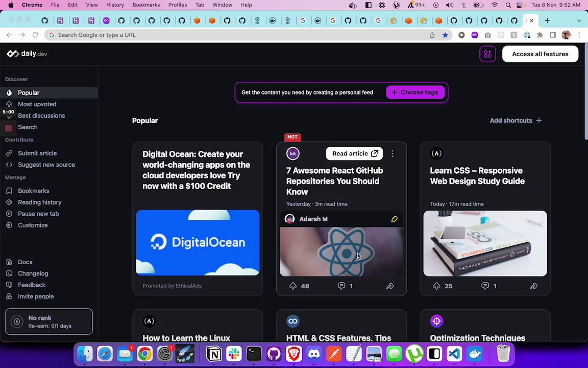Open the daily.dev logo home link
Screen dimensions: 588x368
[x=27, y=54]
